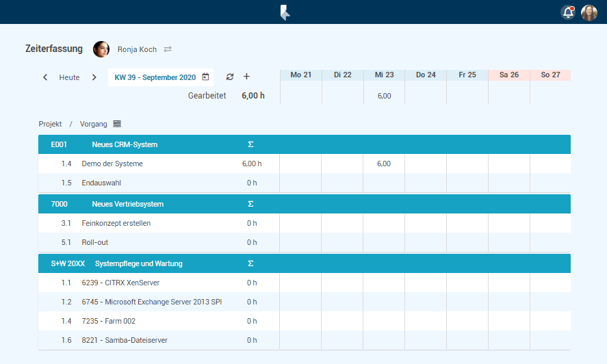607x364 pixels.
Task: Jump to today with Heute button
Action: click(x=69, y=77)
